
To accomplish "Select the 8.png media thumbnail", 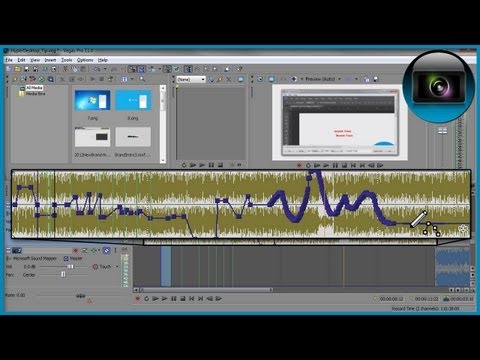I will coord(133,100).
